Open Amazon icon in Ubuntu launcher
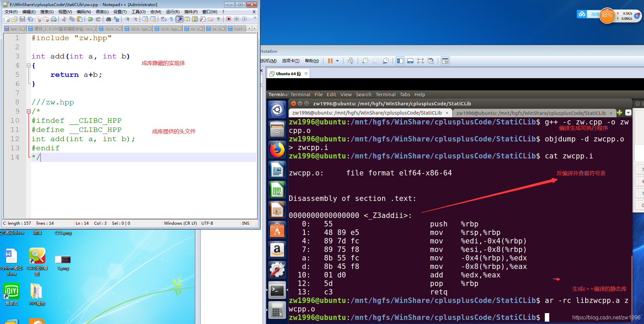Viewport: 644px width, 324px height. click(277, 250)
